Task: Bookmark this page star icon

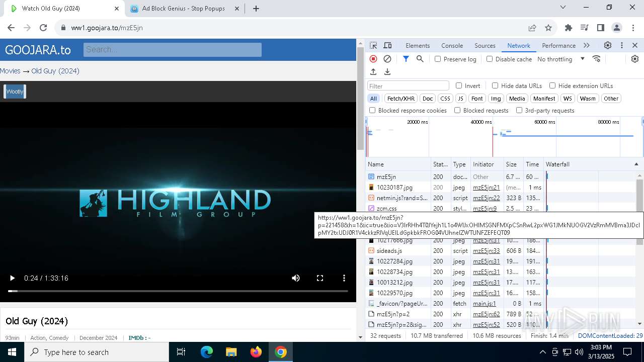Action: (548, 28)
